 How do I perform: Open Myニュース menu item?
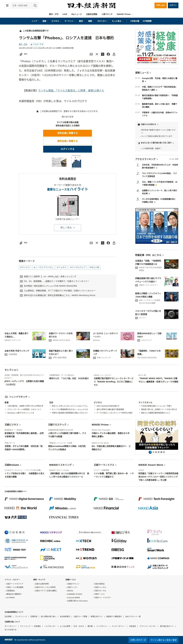[76, 14]
